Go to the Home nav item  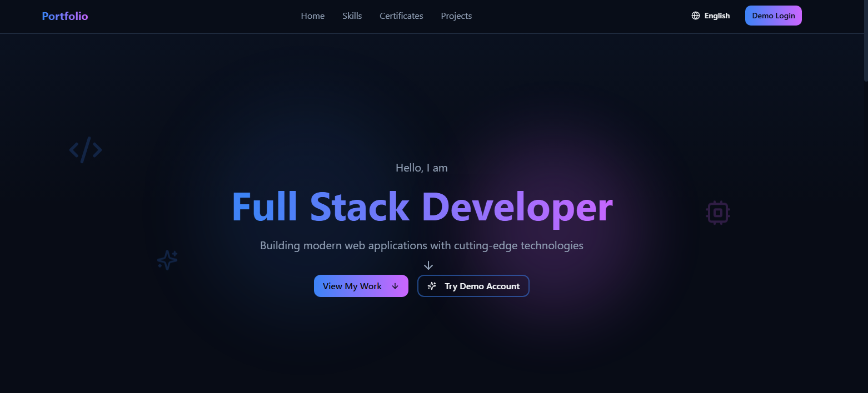312,16
